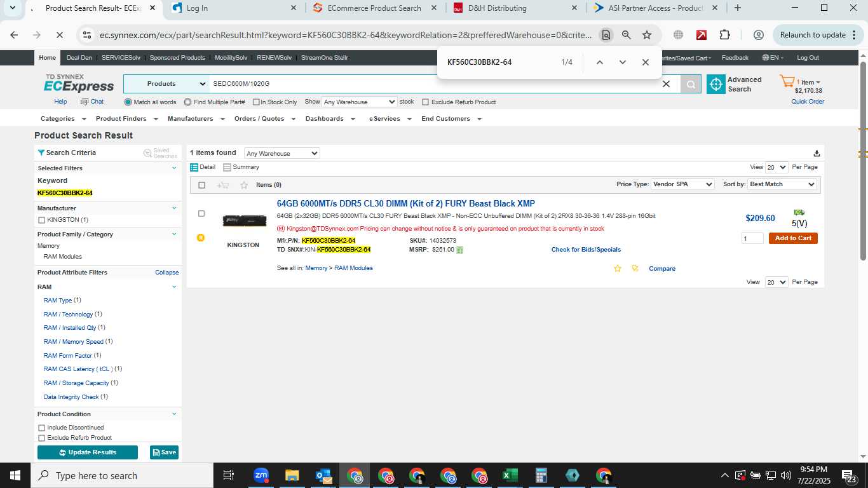Open warehouse dropdown beside items found
Screen dimensions: 868x488
point(282,153)
